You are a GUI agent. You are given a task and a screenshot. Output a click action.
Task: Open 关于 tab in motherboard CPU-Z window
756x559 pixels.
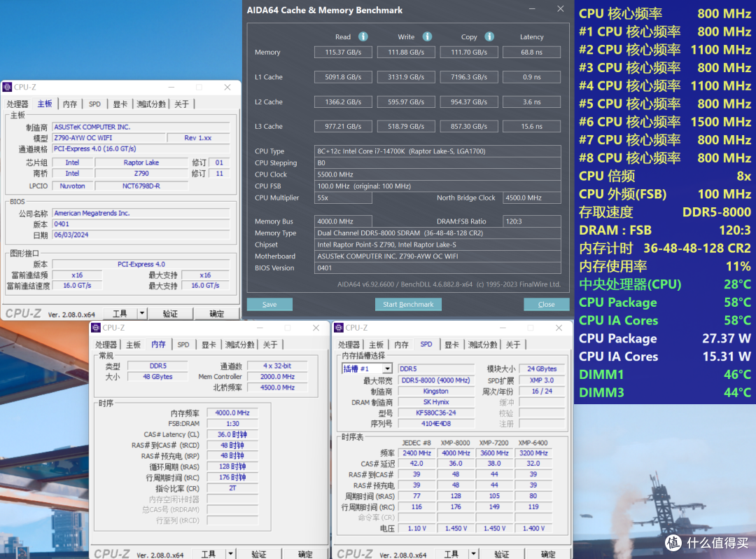pos(181,104)
